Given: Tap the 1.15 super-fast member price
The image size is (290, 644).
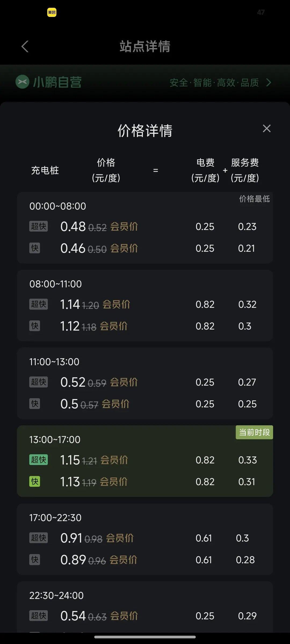Looking at the screenshot, I should click(70, 460).
